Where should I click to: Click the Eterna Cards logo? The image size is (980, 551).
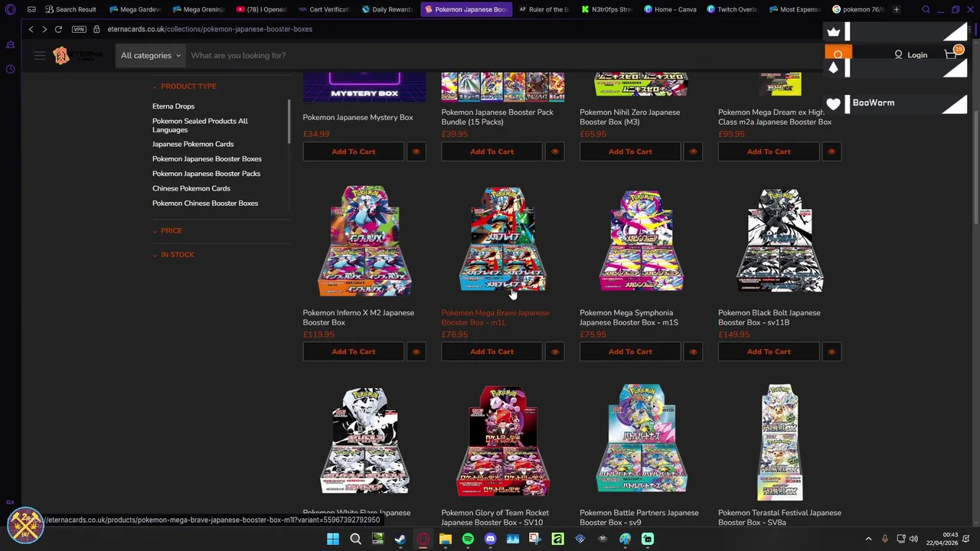[x=79, y=55]
